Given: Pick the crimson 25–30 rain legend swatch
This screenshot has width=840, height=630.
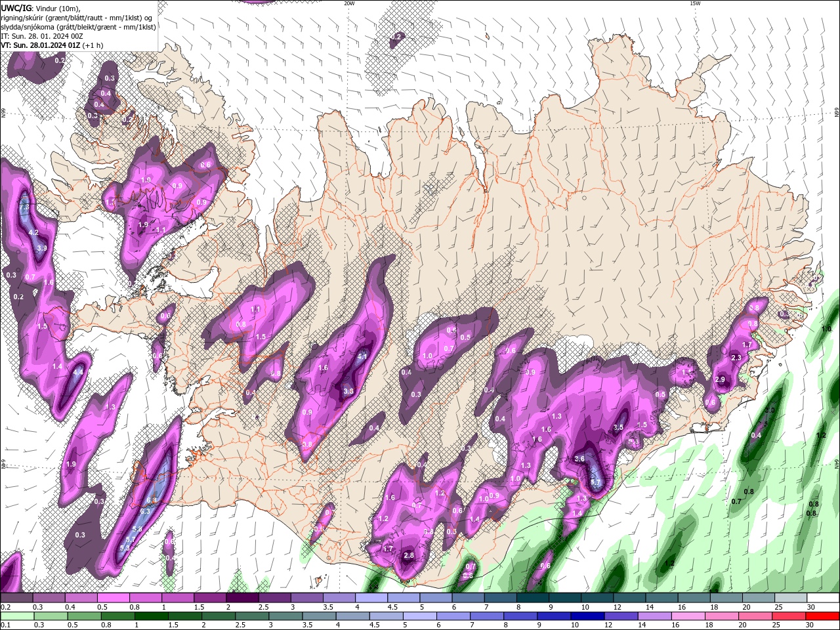Looking at the screenshot, I should click(x=789, y=616).
